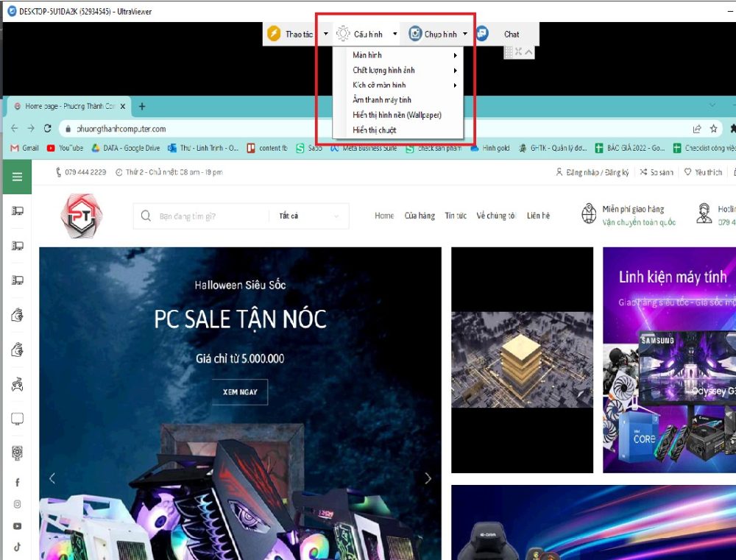The height and width of the screenshot is (560, 736).
Task: Click the Cấu hình gear icon
Action: coord(343,34)
